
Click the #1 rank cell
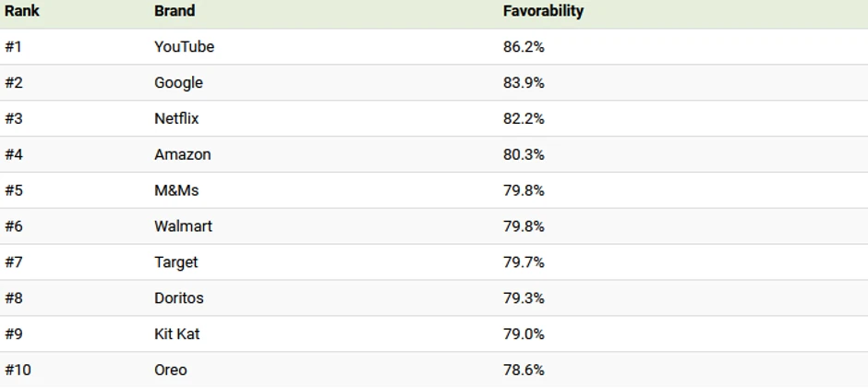(13, 46)
